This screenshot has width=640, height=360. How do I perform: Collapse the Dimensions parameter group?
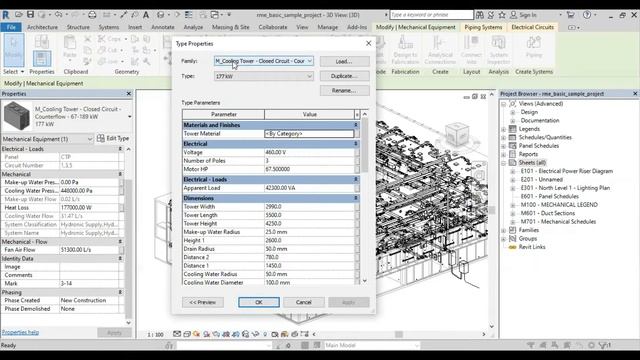(356, 198)
